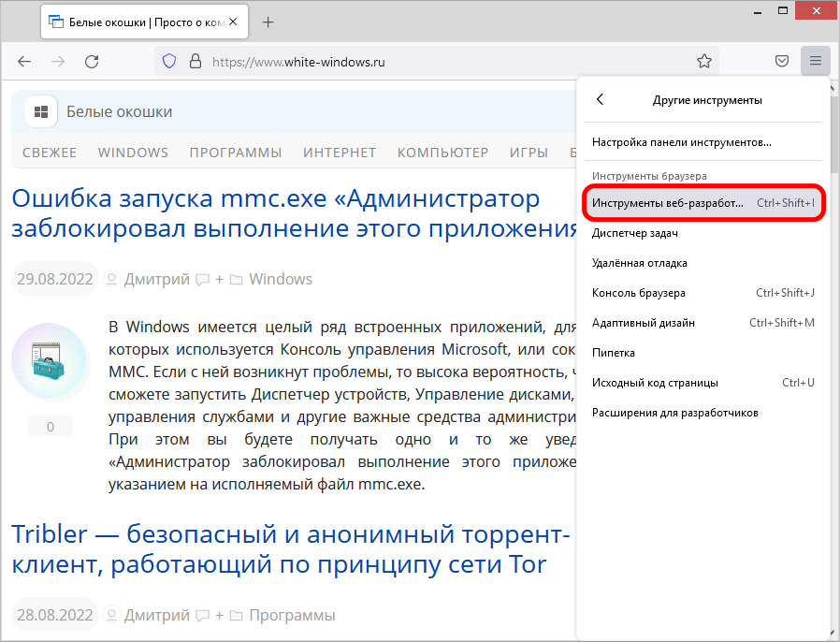The height and width of the screenshot is (642, 840).
Task: Click the forward navigation arrow
Action: point(58,62)
